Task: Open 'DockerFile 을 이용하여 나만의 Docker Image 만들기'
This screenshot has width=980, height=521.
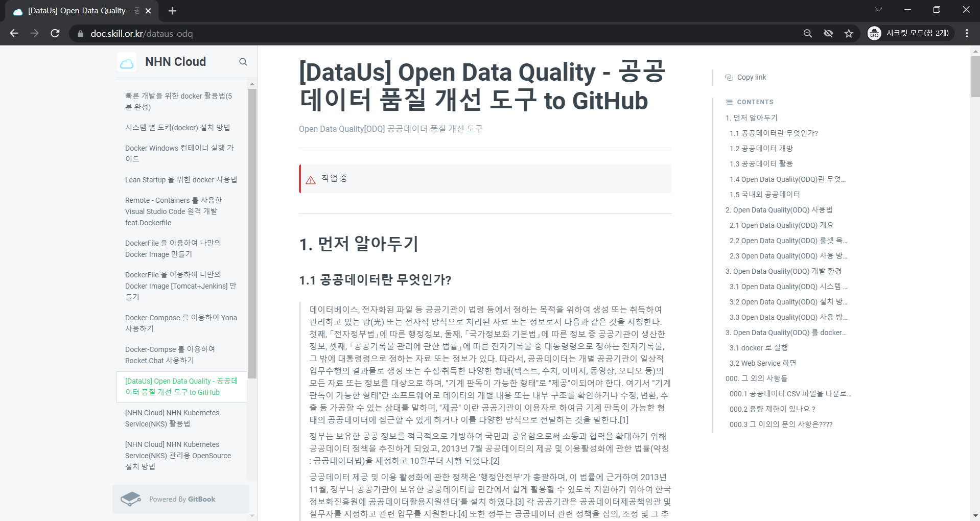Action: click(181, 249)
